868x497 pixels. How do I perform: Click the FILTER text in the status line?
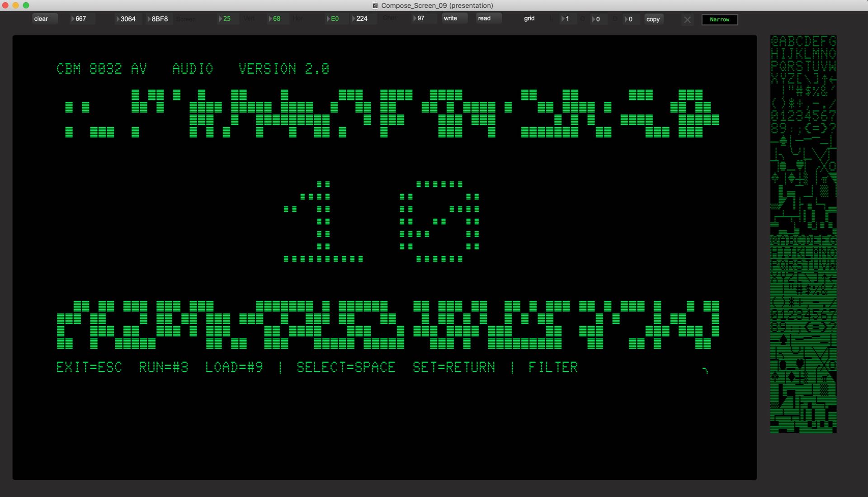(553, 367)
